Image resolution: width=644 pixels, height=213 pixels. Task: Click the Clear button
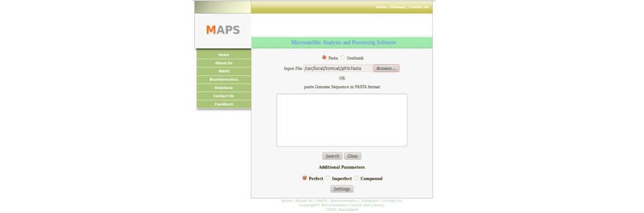click(353, 156)
